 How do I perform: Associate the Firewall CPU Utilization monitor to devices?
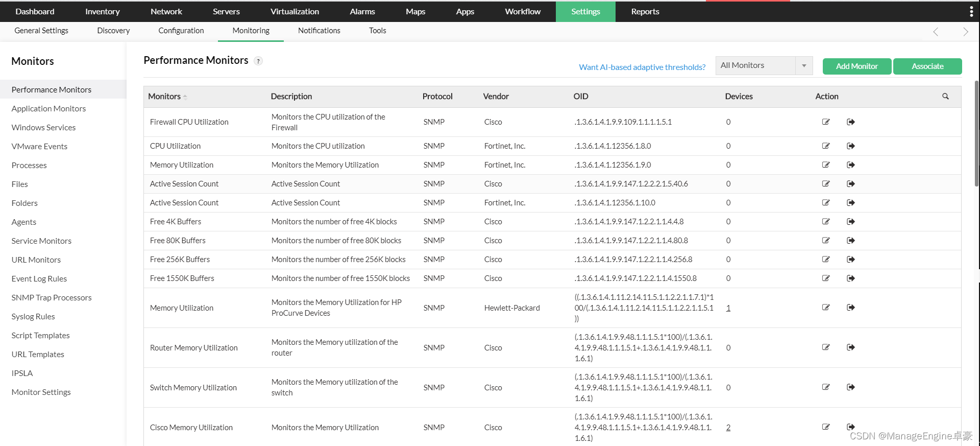(x=851, y=122)
